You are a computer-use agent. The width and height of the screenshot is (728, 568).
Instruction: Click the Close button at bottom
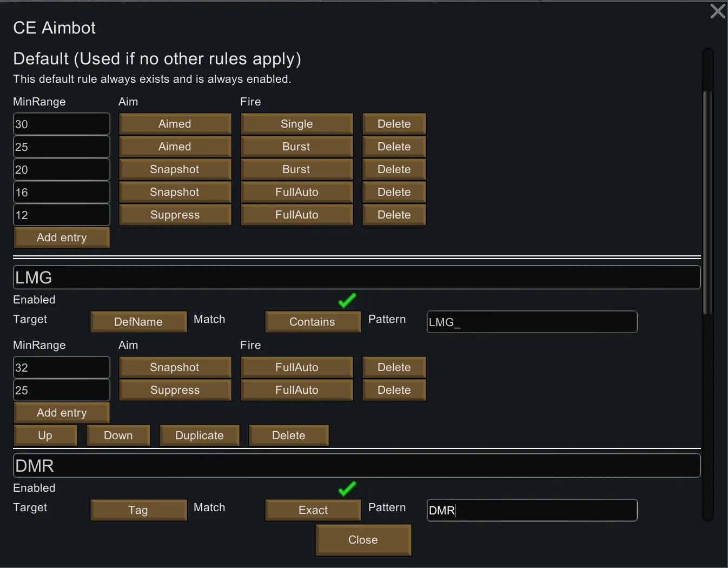[363, 540]
